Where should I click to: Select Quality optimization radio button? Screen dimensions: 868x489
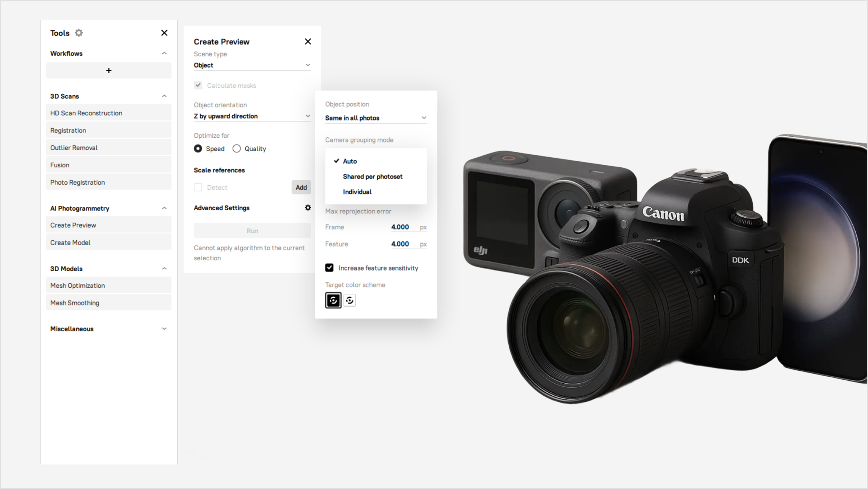237,149
